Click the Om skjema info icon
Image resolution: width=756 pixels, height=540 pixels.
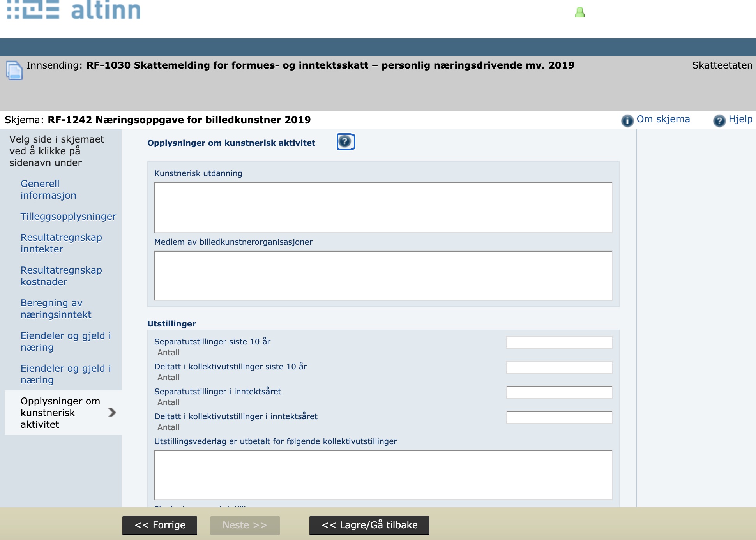point(627,120)
